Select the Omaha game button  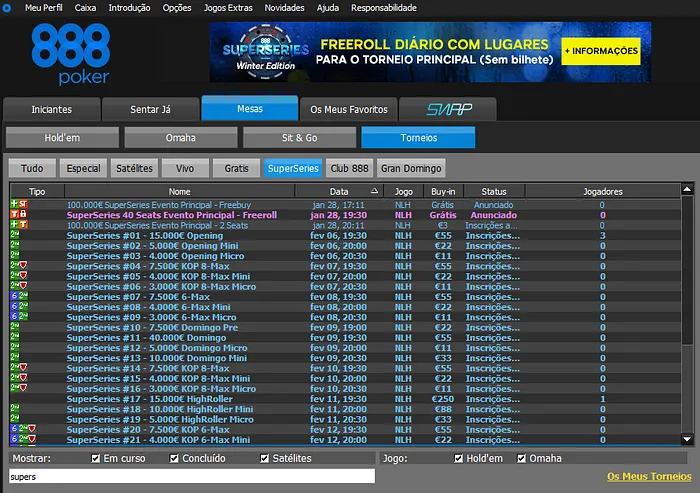[181, 138]
